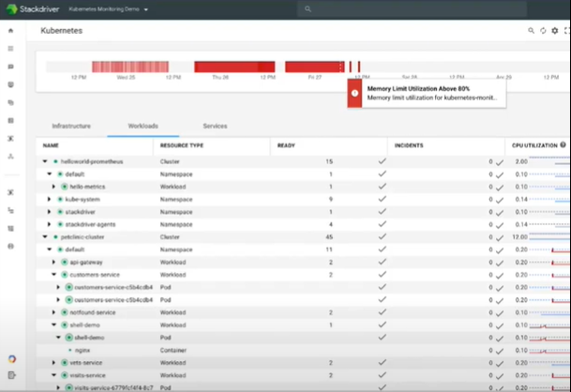Sort by CPU UTILIZATION column header
This screenshot has height=392, width=571.
tap(534, 145)
